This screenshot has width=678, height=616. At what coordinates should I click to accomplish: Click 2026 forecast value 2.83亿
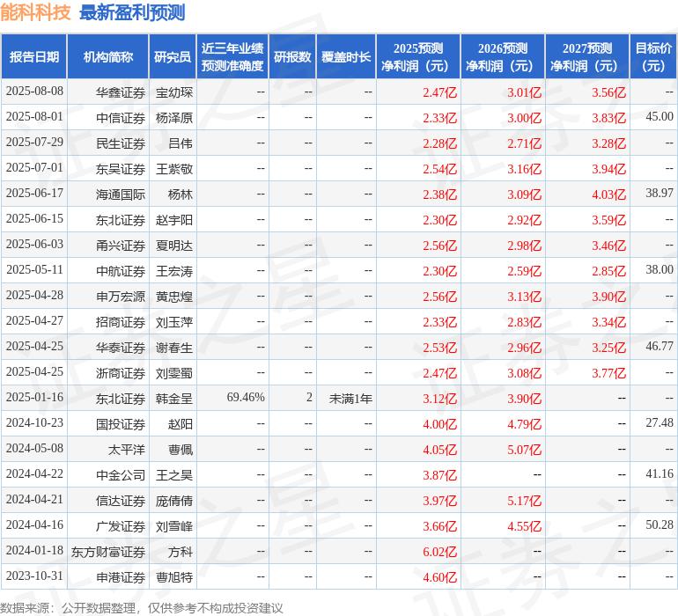524,322
